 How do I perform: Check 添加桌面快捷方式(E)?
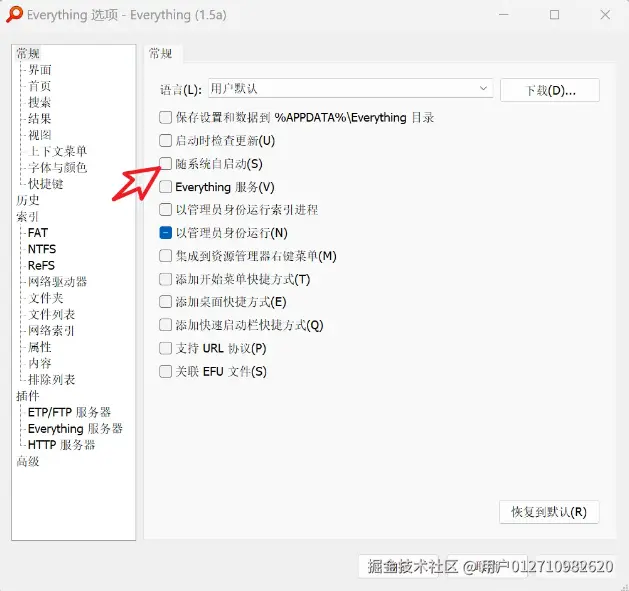tap(165, 302)
